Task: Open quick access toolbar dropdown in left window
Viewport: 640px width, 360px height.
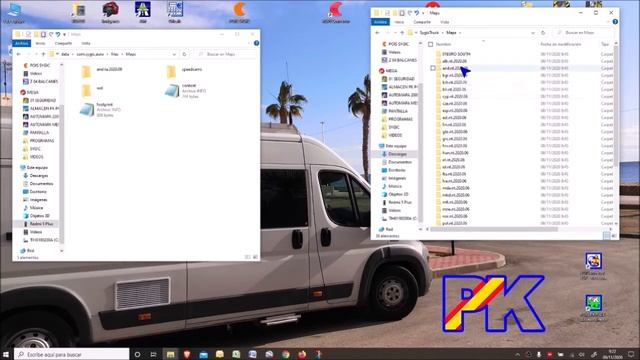Action: point(64,34)
